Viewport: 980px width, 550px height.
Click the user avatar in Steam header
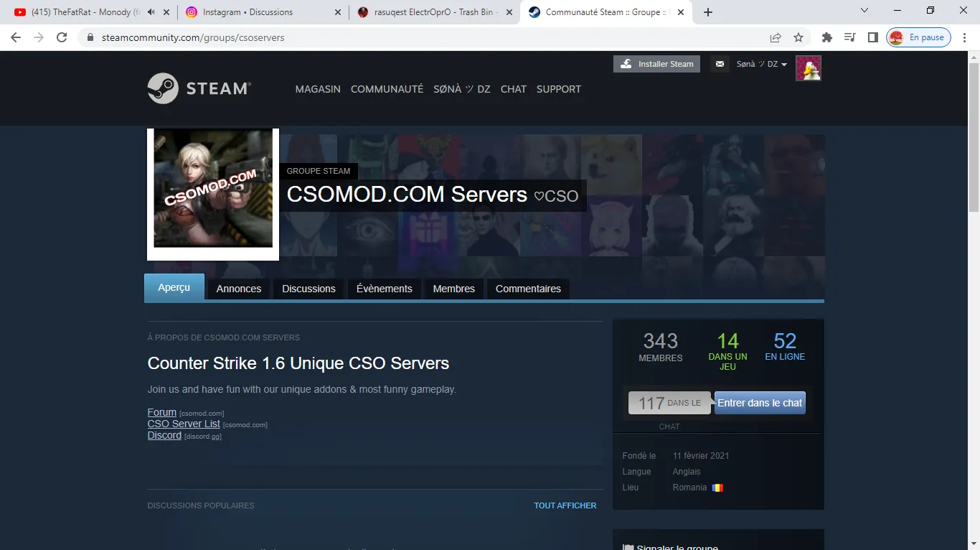pos(809,68)
